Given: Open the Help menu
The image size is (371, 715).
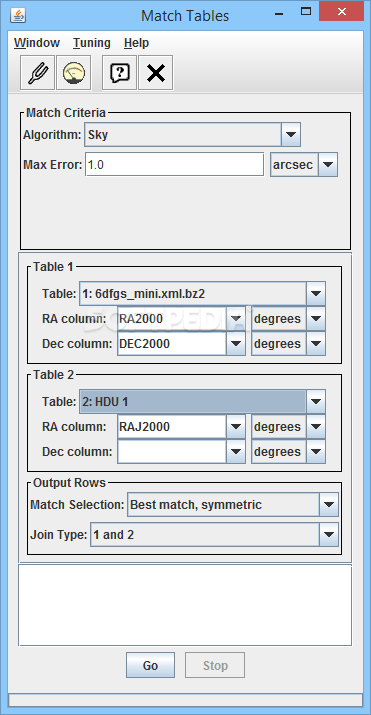Looking at the screenshot, I should pyautogui.click(x=136, y=43).
